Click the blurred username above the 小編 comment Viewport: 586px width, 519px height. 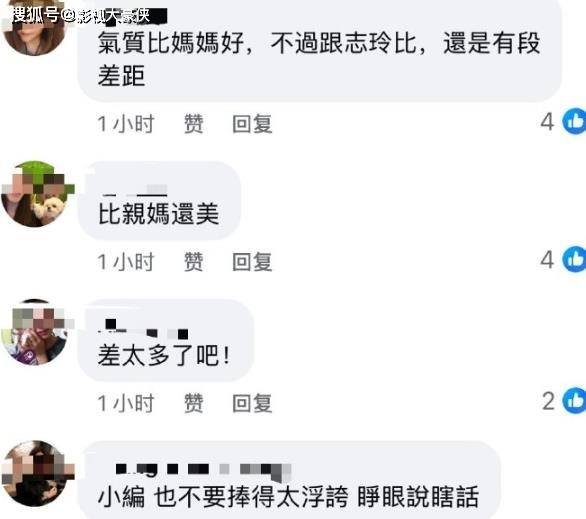(x=202, y=471)
